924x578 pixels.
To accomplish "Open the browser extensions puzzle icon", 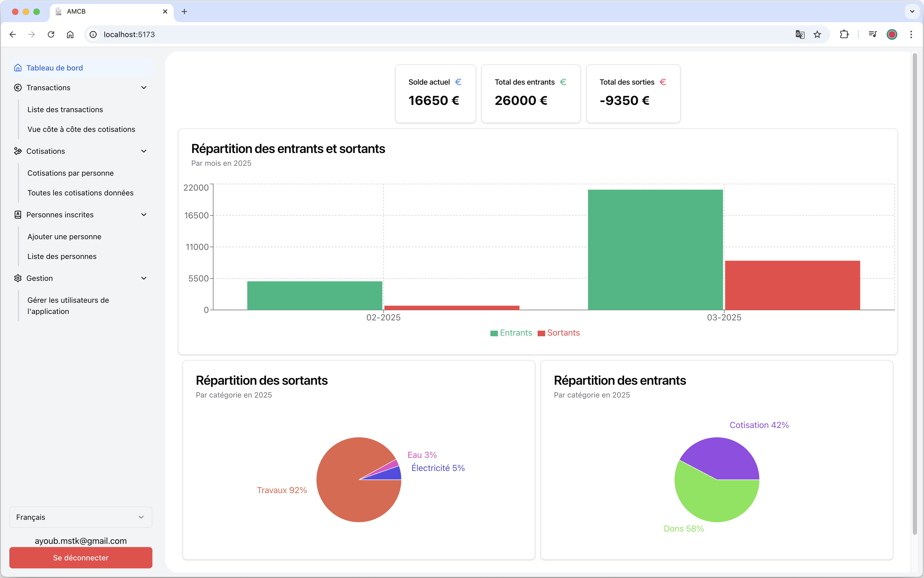I will (844, 34).
